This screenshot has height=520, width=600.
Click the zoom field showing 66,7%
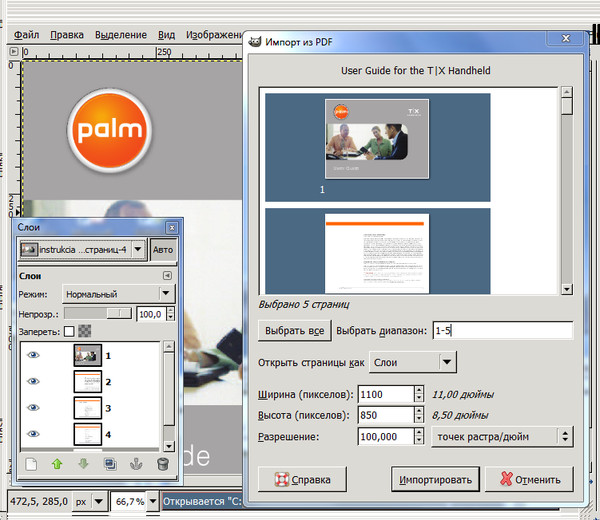pyautogui.click(x=129, y=501)
